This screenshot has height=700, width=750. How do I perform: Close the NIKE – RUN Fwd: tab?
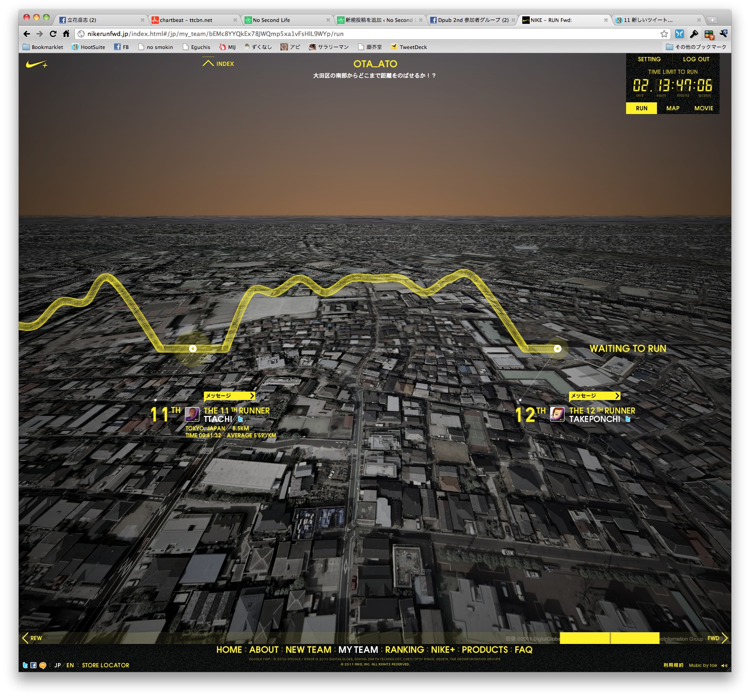coord(606,20)
